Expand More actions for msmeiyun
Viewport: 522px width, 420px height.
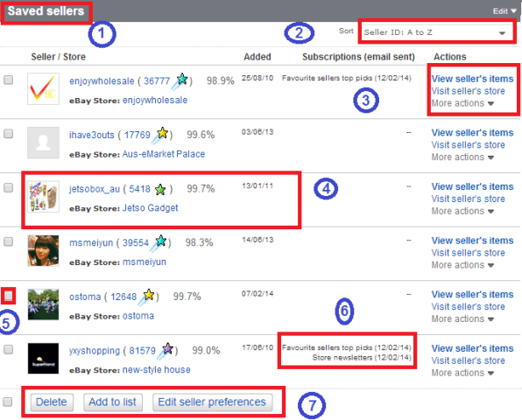pyautogui.click(x=462, y=265)
